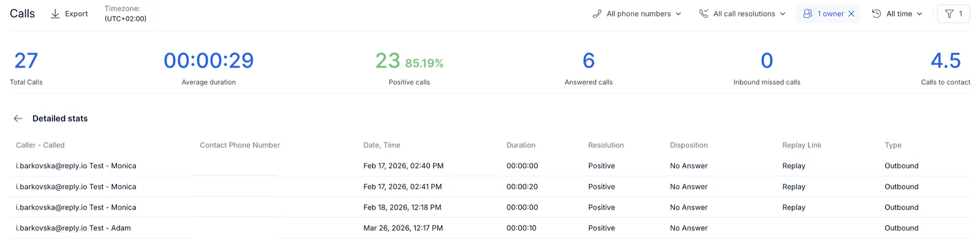Open the All call resolutions dropdown
This screenshot has width=980, height=239.
click(x=742, y=13)
